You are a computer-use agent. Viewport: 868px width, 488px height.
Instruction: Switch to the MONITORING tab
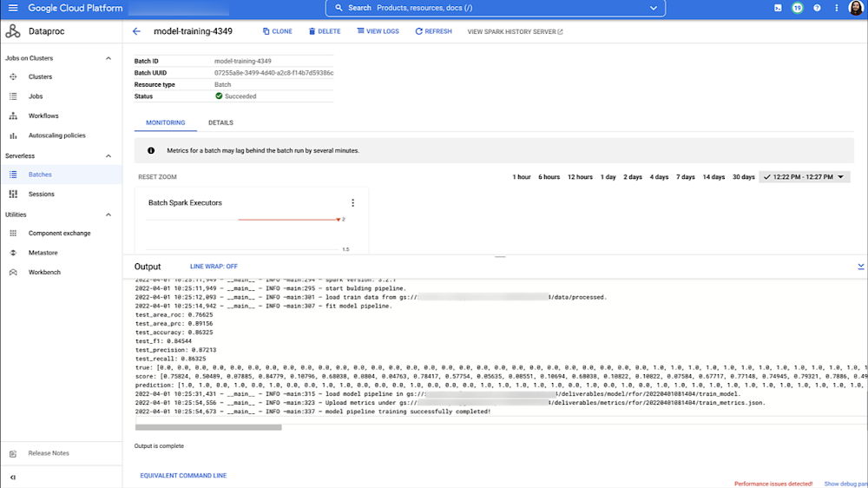pyautogui.click(x=166, y=123)
